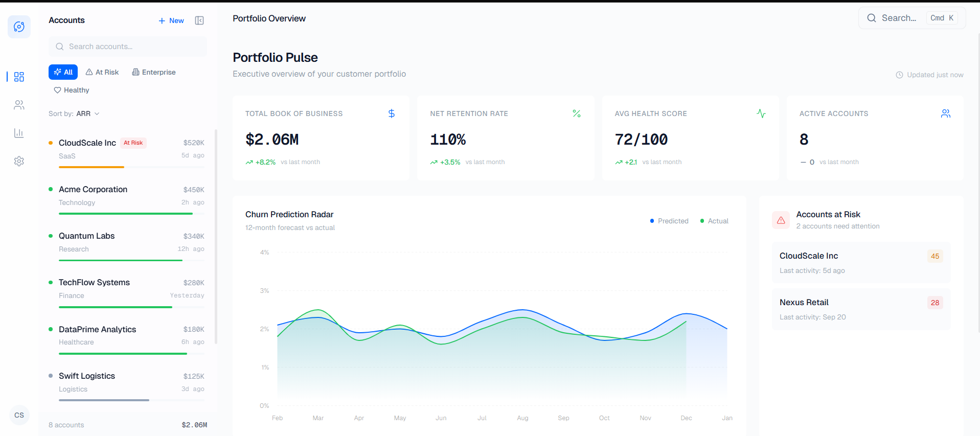Click the 28 health score badge
980x436 pixels.
935,303
